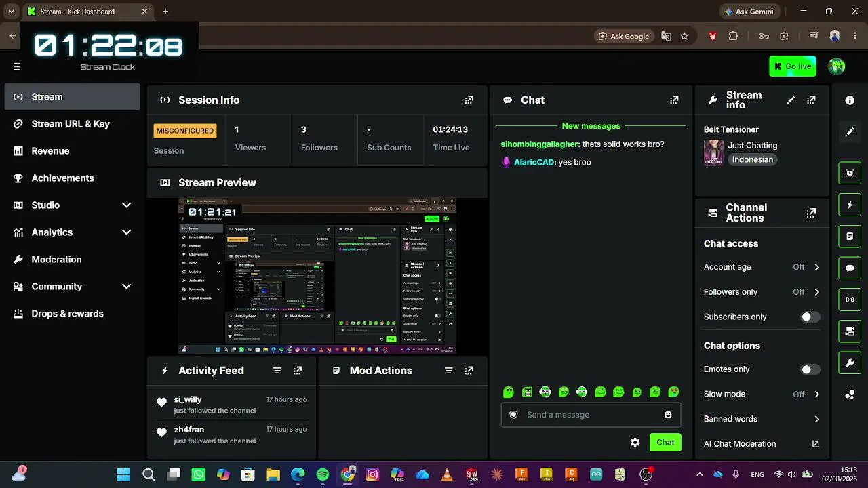Toggle the Emotes only switch
Screen dimensions: 868x488
click(810, 369)
